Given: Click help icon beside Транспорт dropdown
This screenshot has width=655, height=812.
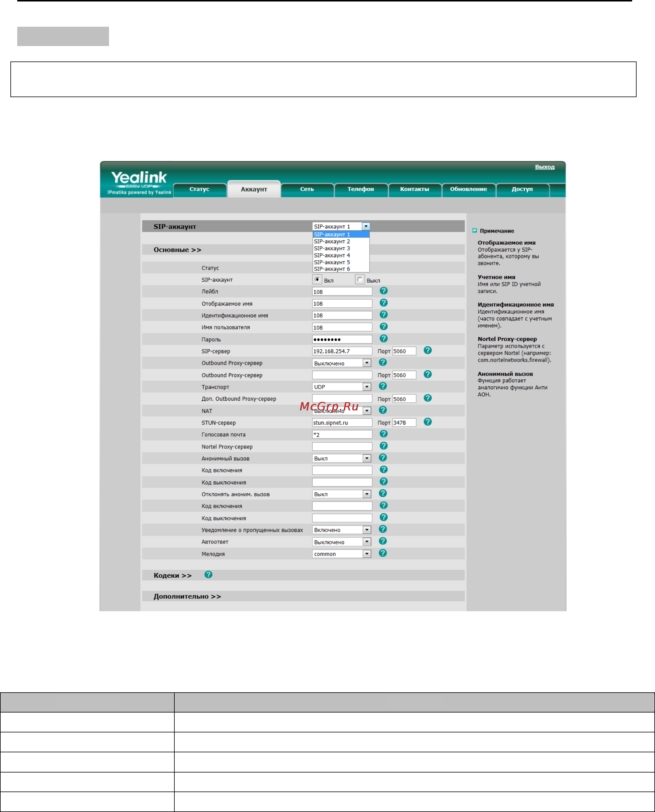Looking at the screenshot, I should (383, 386).
